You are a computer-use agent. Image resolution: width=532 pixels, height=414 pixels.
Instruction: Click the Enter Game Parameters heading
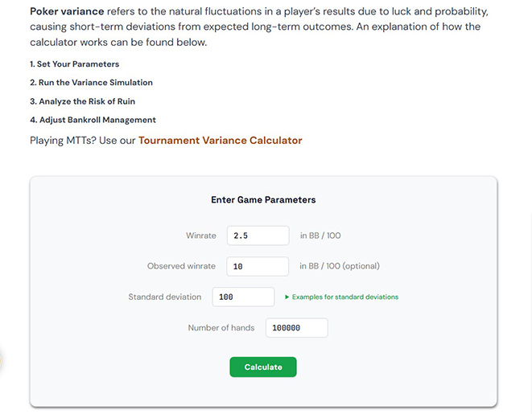click(x=263, y=199)
